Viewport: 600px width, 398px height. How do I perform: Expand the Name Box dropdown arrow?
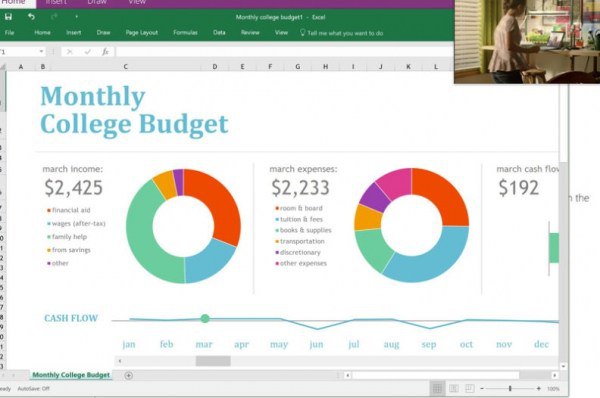tap(41, 51)
